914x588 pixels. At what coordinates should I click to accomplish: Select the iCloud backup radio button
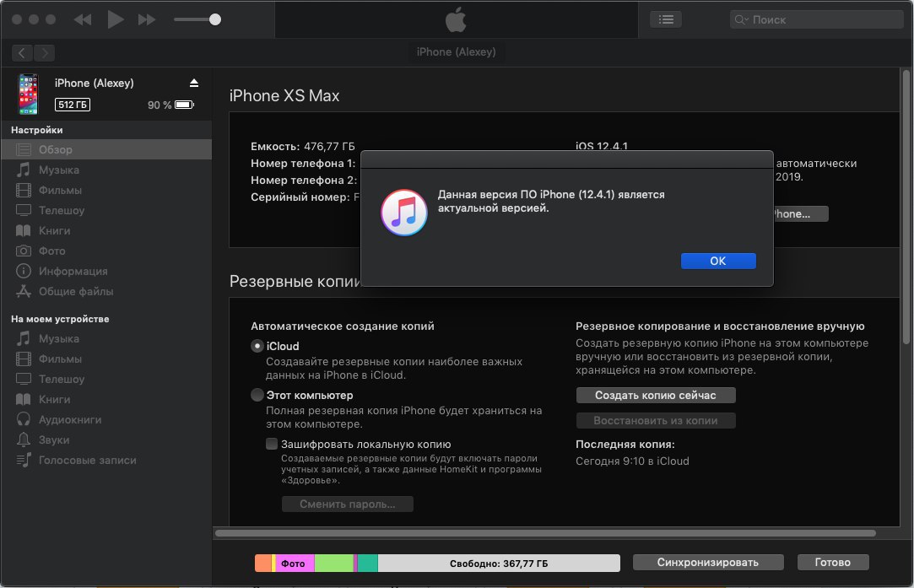(257, 346)
